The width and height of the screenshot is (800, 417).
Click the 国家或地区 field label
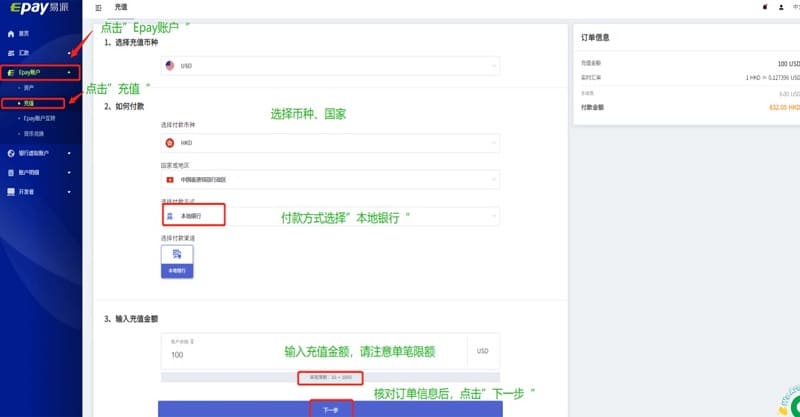click(175, 165)
